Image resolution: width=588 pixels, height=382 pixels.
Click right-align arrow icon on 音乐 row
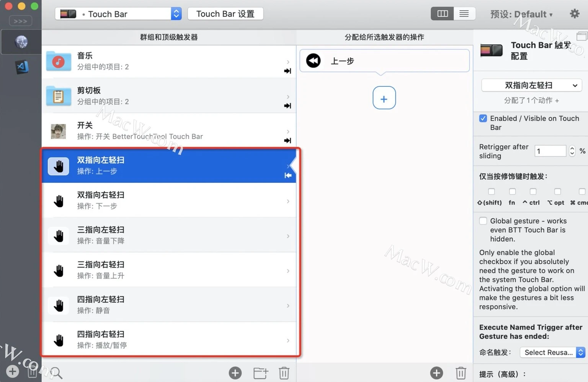tap(287, 71)
